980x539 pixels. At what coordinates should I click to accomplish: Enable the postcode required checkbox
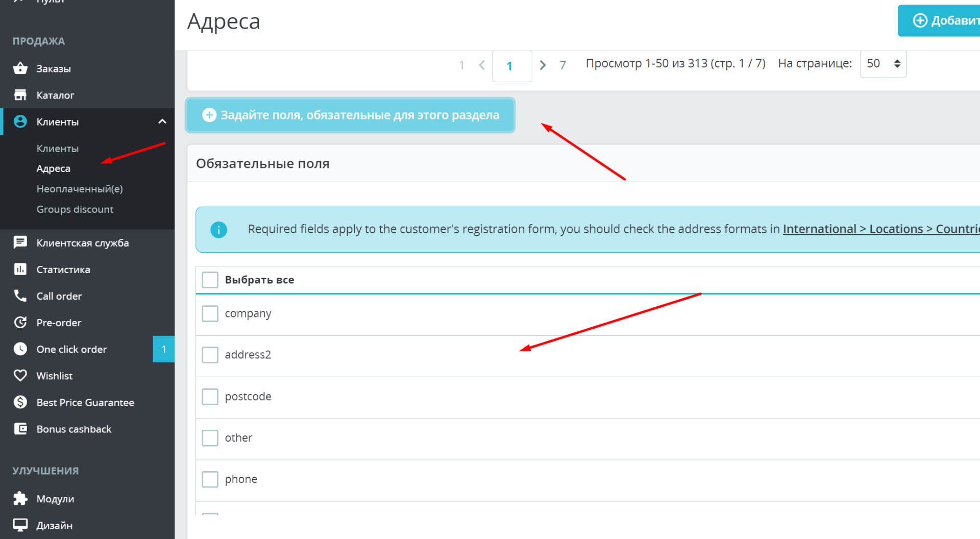coord(210,397)
